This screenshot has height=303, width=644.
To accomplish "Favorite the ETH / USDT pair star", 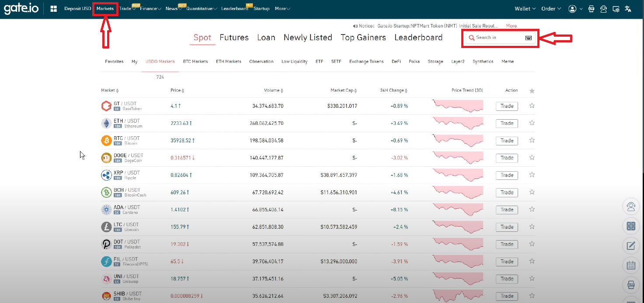I will point(532,123).
